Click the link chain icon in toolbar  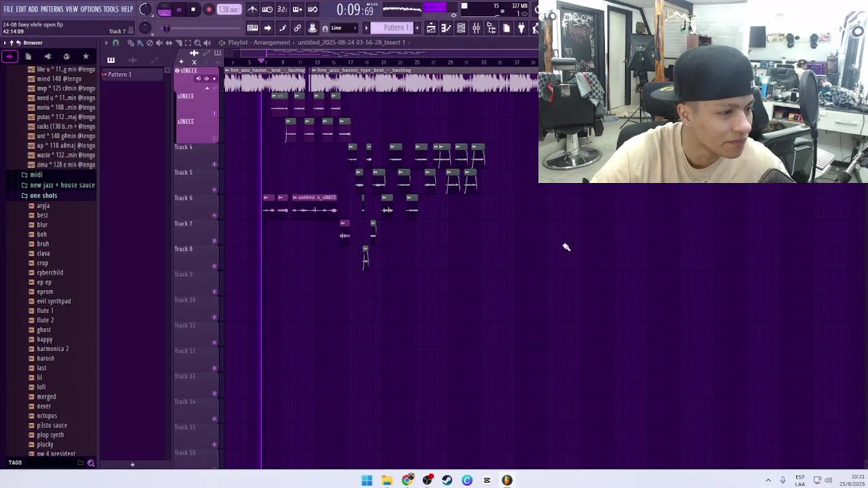coord(297,28)
